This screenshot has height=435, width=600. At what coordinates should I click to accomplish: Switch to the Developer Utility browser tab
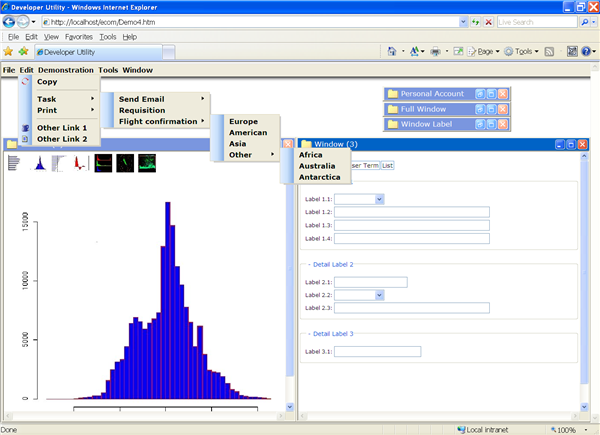99,52
